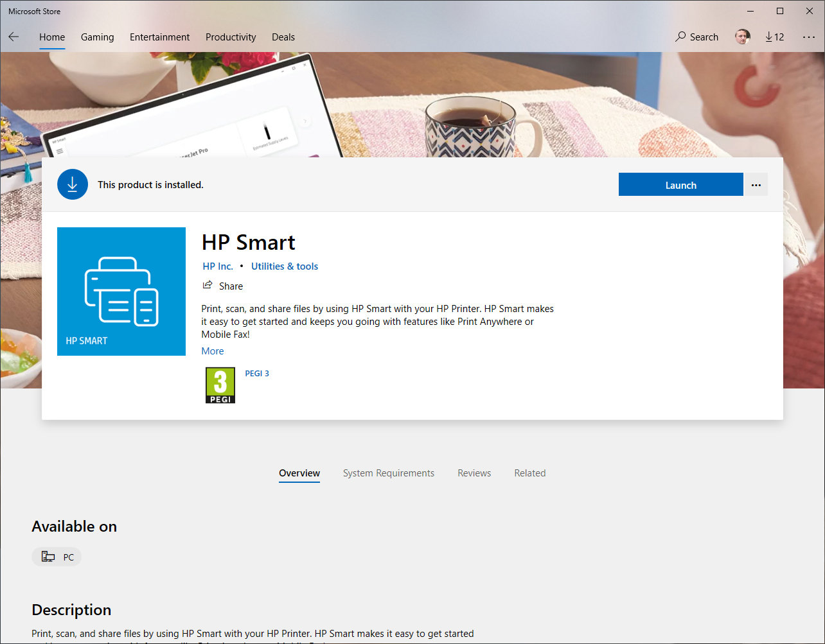The image size is (825, 644).
Task: Switch to the Gaming tab
Action: point(98,37)
